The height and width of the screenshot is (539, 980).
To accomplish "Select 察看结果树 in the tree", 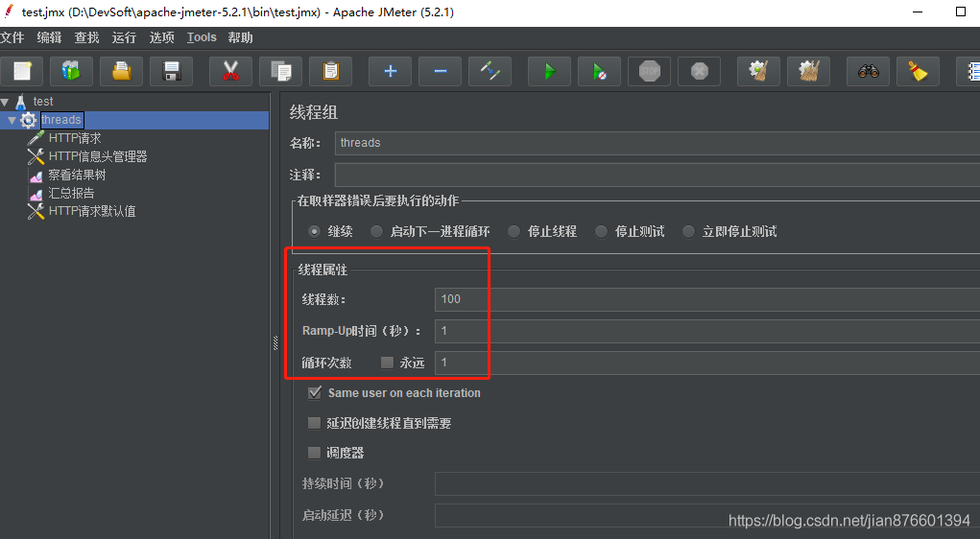I will [x=78, y=175].
